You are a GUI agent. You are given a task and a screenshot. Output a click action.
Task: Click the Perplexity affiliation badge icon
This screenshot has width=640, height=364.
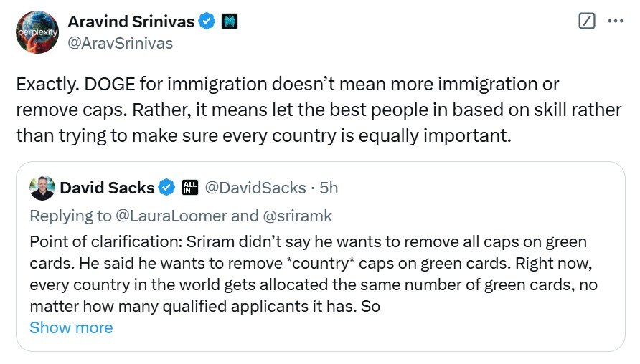(230, 21)
